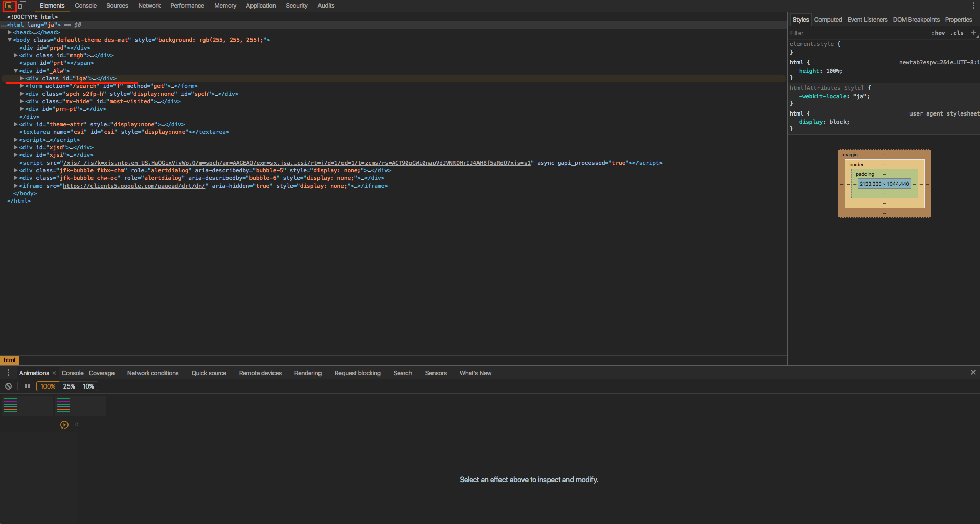Click the animation timeline start marker

[x=77, y=430]
